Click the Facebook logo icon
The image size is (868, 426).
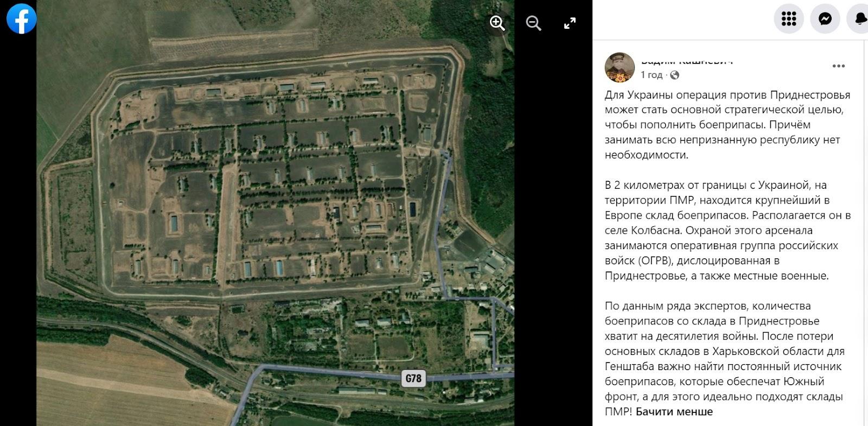coord(22,18)
